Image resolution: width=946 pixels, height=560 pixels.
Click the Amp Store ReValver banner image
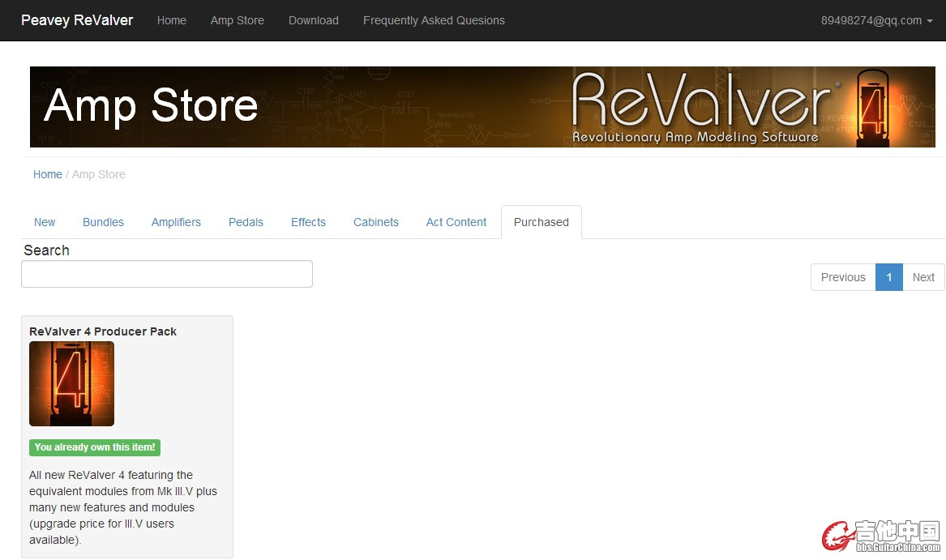(482, 107)
